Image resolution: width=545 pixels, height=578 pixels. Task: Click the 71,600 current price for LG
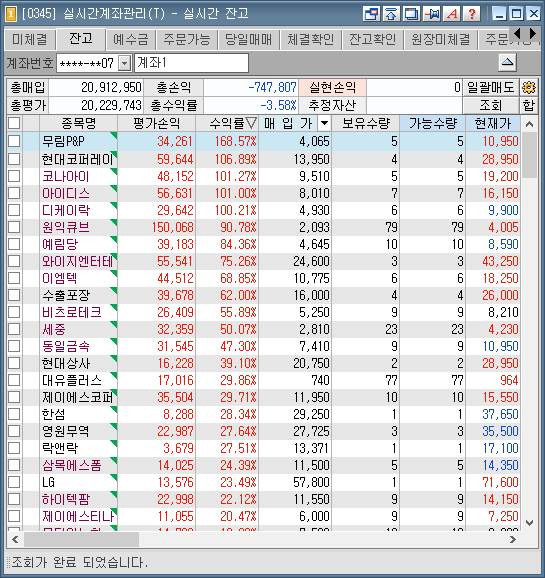point(500,482)
